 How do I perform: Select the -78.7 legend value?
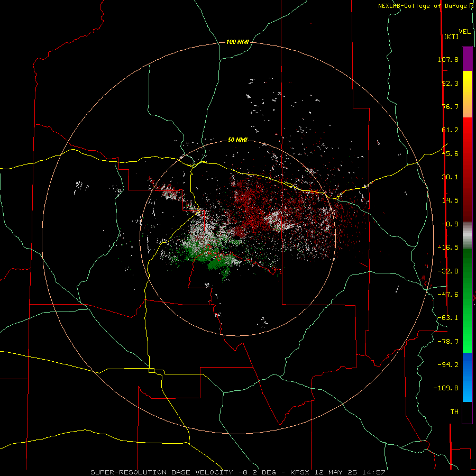click(x=448, y=342)
